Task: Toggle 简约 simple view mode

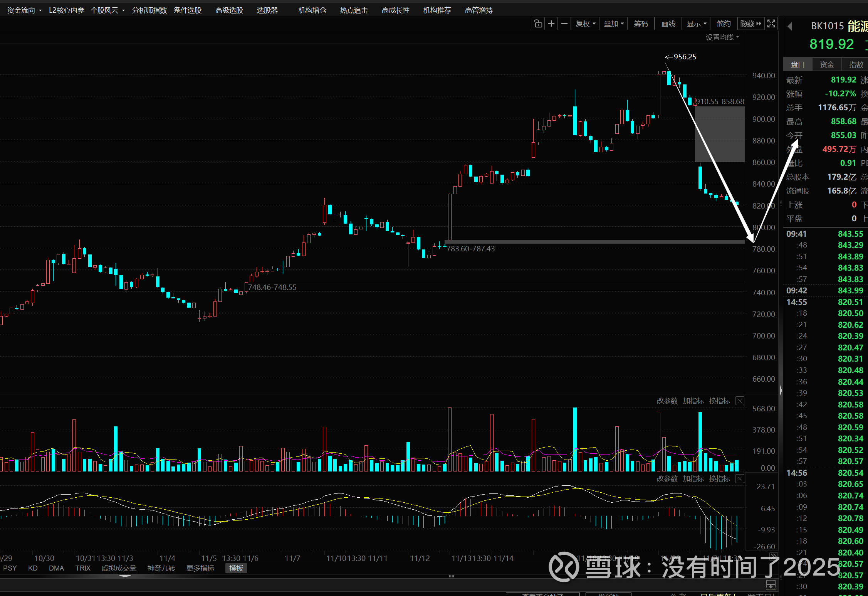Action: click(724, 24)
